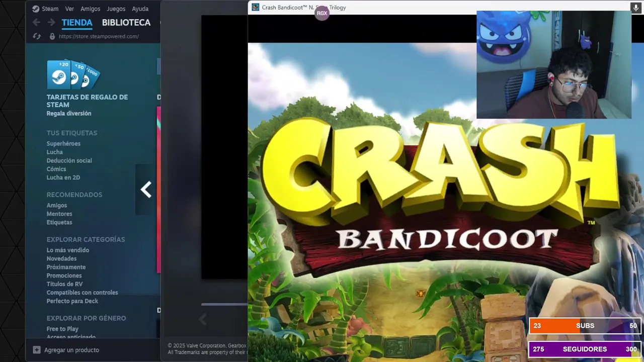
Task: Open the Deducción social tag
Action: click(x=69, y=160)
